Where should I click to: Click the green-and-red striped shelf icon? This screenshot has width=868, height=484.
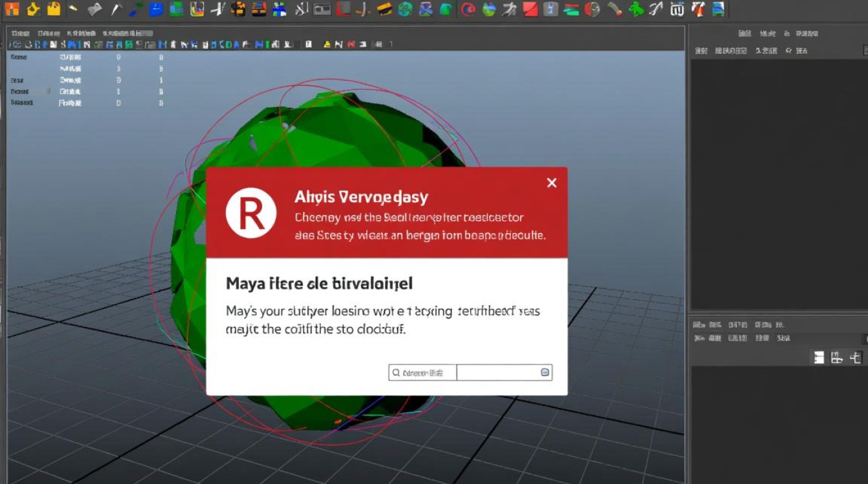[570, 9]
